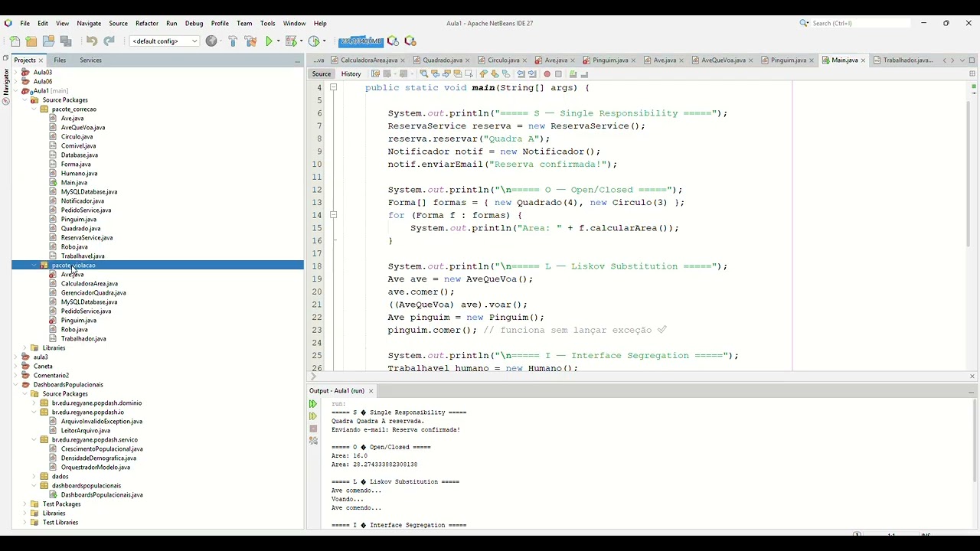
Task: Click the Comment icon in editor toolbar
Action: (573, 74)
